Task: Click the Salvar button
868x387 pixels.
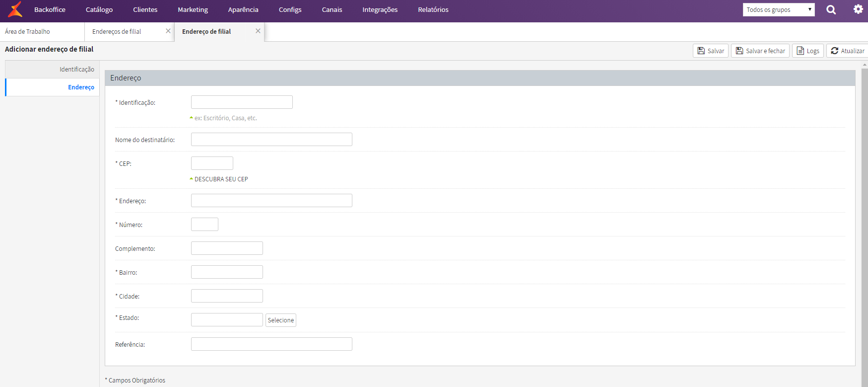Action: point(711,51)
